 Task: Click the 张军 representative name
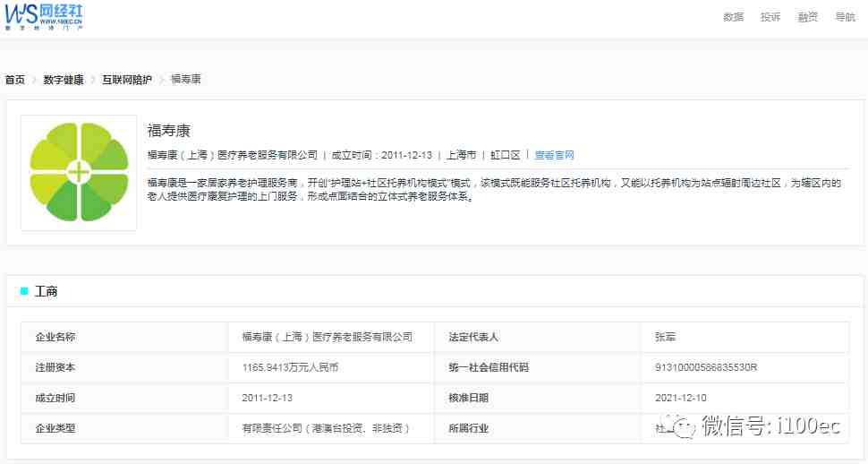pos(665,337)
